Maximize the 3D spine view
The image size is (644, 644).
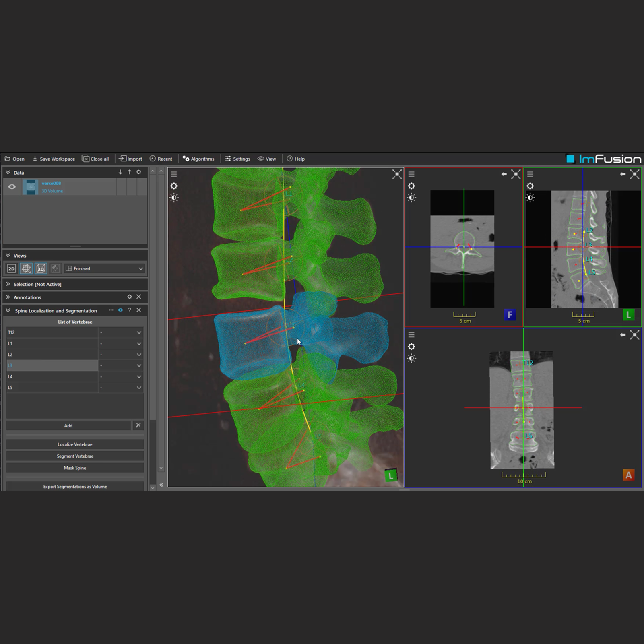coord(397,174)
